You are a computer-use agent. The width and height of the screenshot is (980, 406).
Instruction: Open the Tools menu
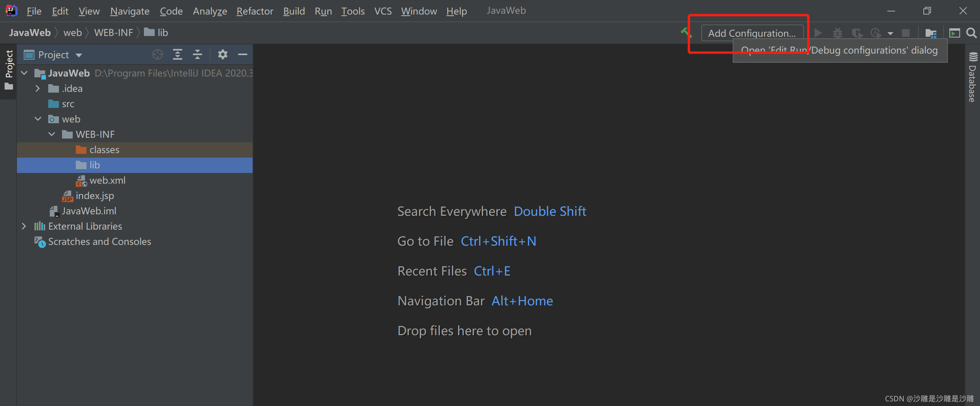(x=353, y=11)
